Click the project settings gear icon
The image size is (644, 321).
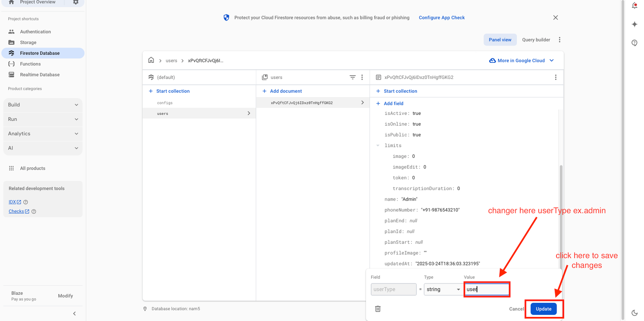click(76, 2)
